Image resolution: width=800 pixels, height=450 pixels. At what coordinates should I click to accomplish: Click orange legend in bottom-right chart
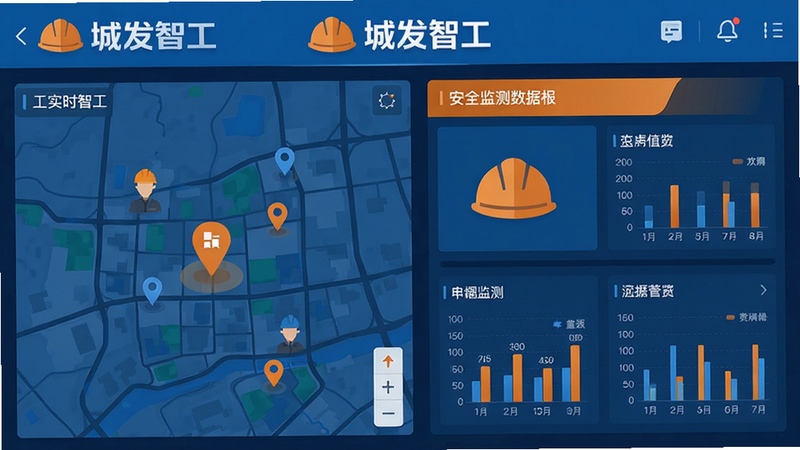(x=746, y=317)
